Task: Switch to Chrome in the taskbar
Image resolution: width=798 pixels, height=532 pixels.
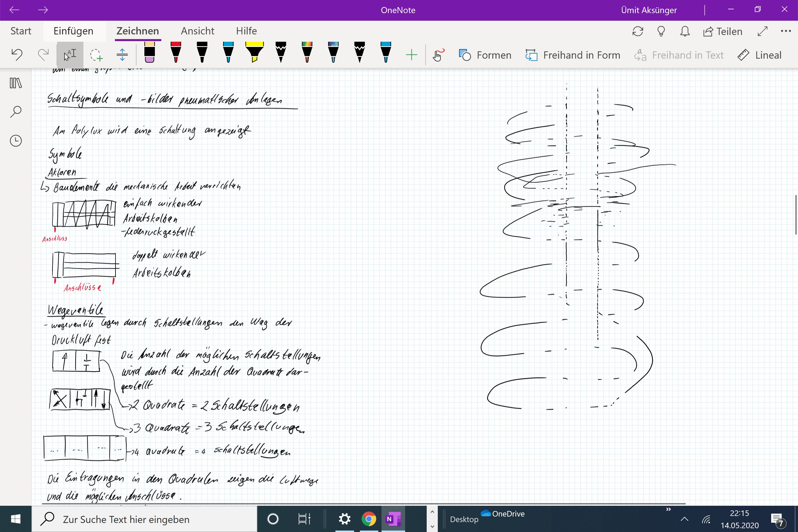Action: pyautogui.click(x=369, y=519)
